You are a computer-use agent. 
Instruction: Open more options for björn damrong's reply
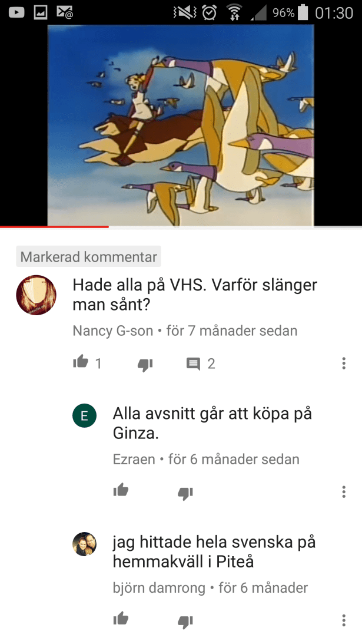344,620
